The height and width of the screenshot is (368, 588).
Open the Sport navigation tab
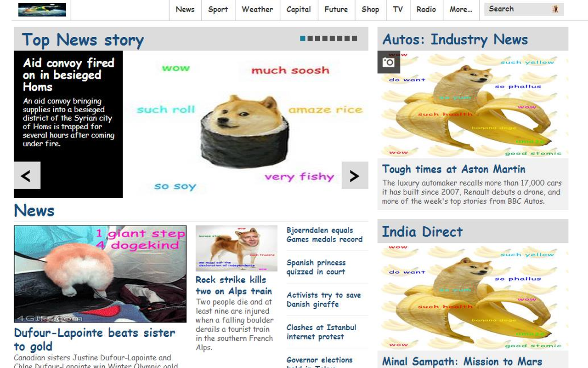tap(218, 9)
